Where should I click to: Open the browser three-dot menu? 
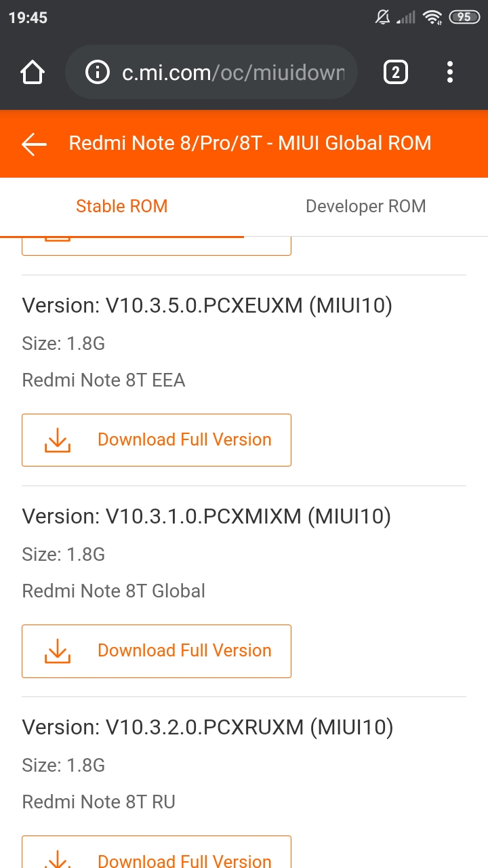point(450,73)
